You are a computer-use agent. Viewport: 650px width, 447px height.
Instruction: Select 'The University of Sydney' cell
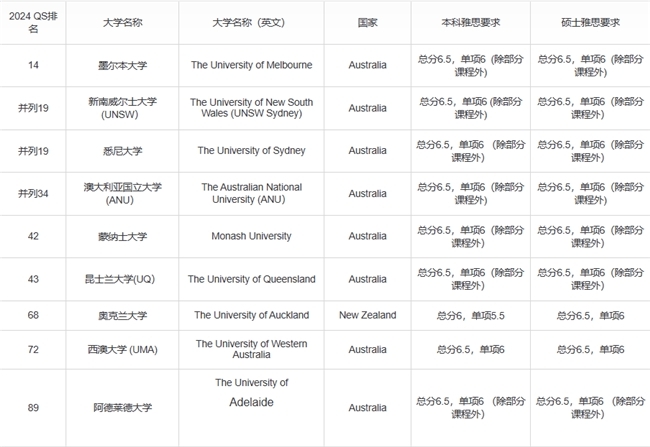pyautogui.click(x=251, y=151)
